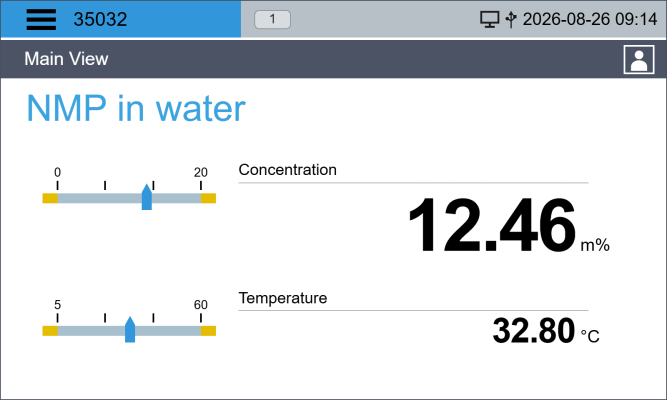Click the device ID 35032
Screen dimensions: 667x400
[x=100, y=20]
